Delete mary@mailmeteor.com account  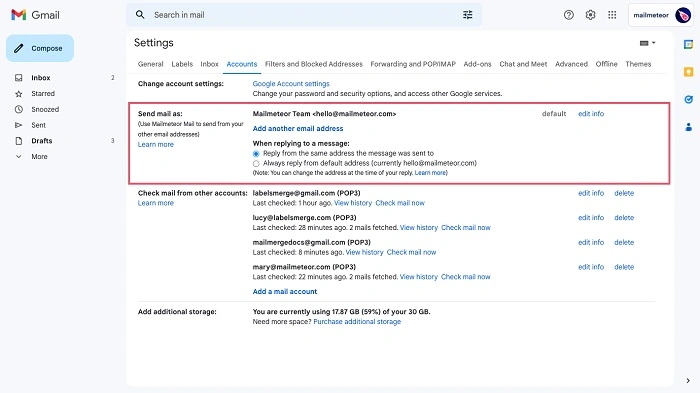tap(624, 267)
